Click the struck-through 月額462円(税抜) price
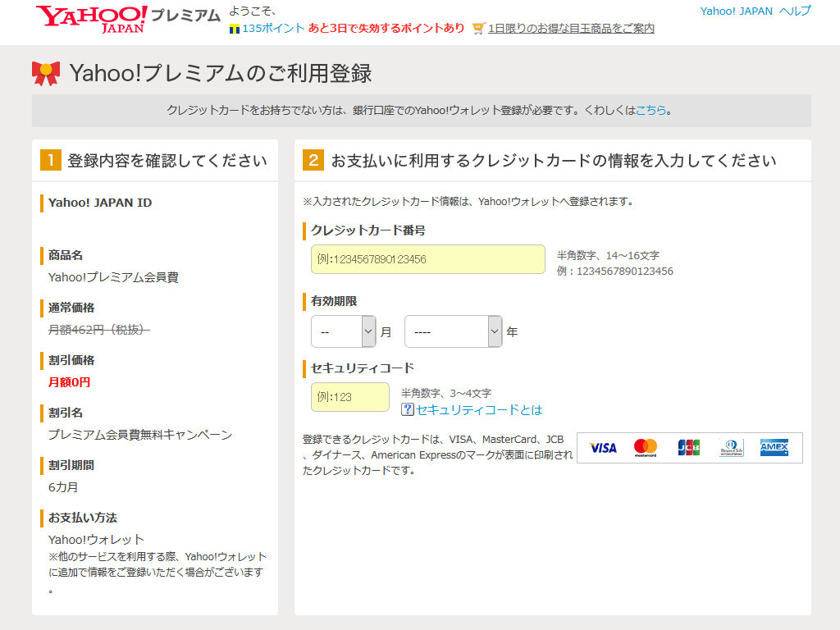The height and width of the screenshot is (630, 840). point(99,330)
